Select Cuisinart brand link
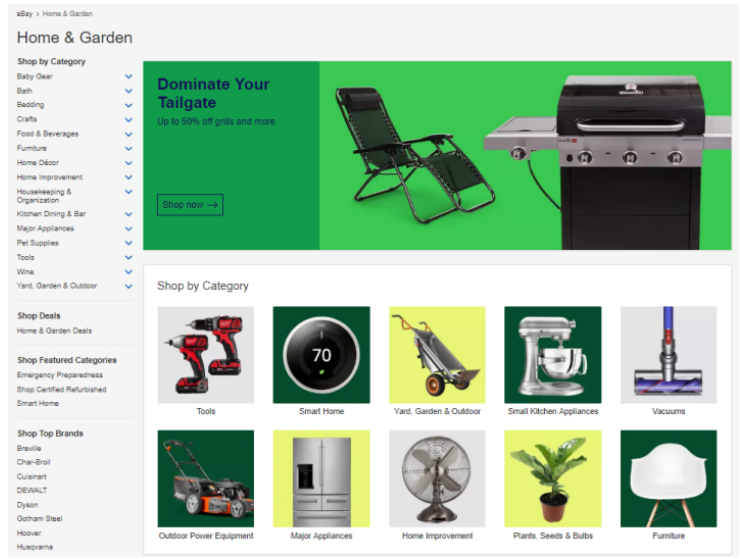 point(32,477)
